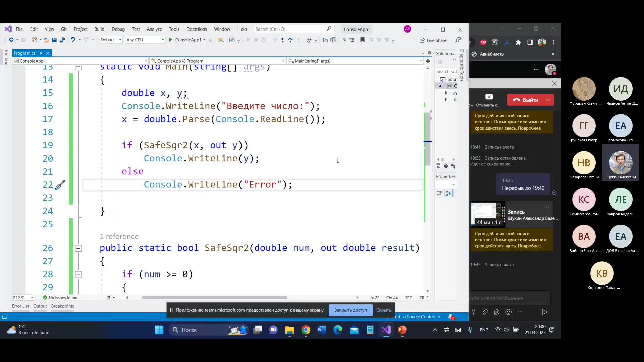Open Diagnostic Tools side tab
The height and width of the screenshot is (362, 644).
pyautogui.click(x=462, y=65)
